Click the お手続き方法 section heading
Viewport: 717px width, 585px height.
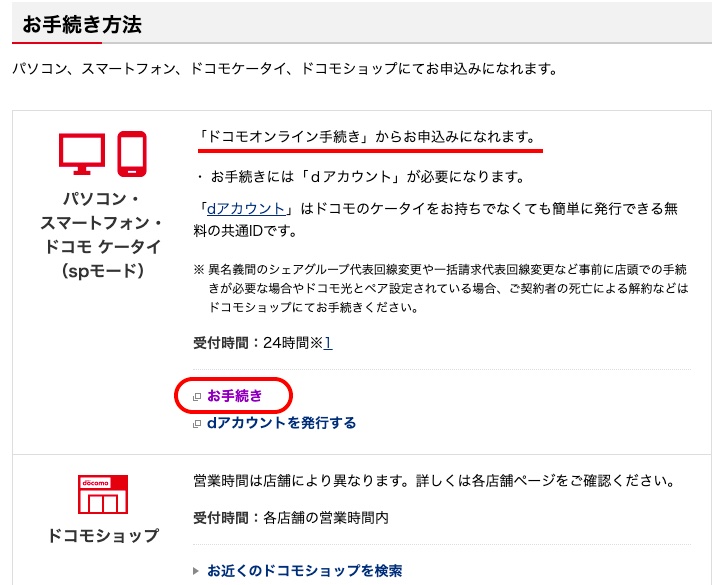[82, 25]
